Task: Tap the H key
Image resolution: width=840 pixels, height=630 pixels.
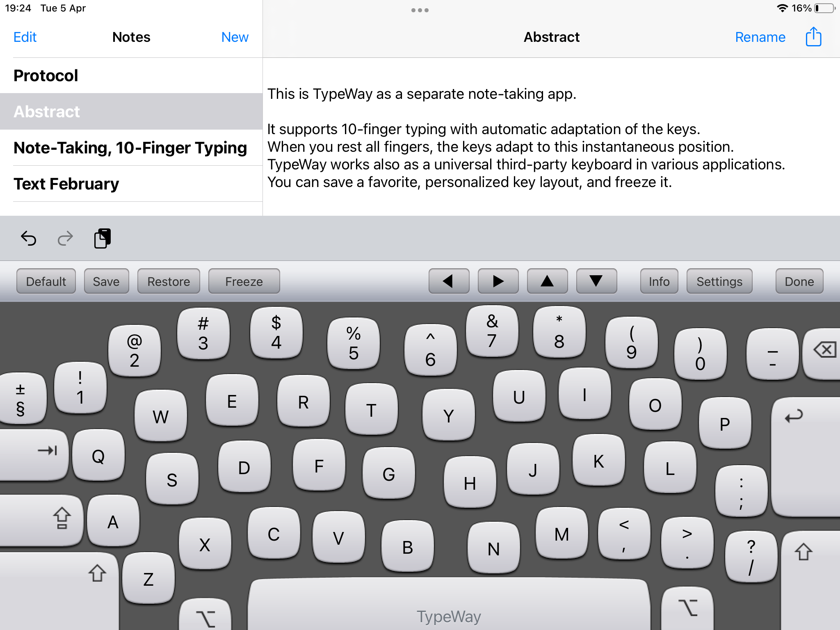Action: (x=470, y=482)
